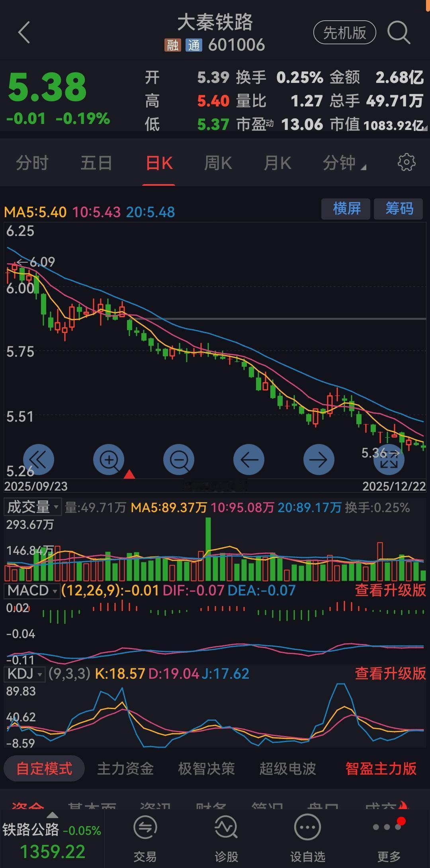Expand chart to fullscreen icon
430x868 pixels.
389,460
